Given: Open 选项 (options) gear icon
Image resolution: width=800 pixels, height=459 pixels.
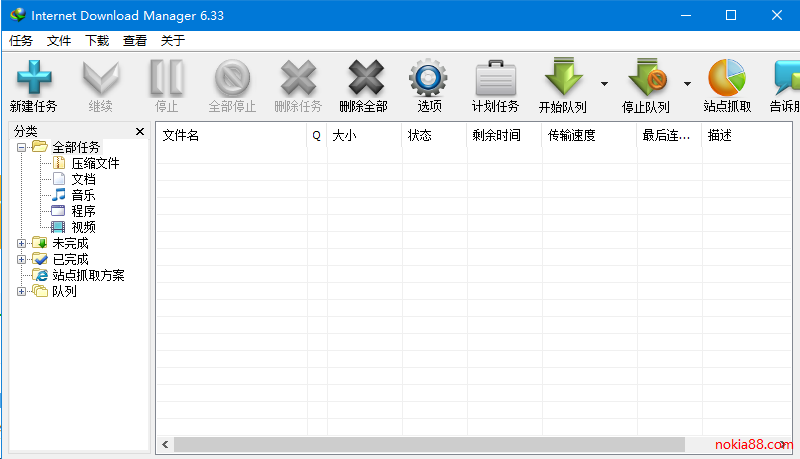Looking at the screenshot, I should click(428, 78).
